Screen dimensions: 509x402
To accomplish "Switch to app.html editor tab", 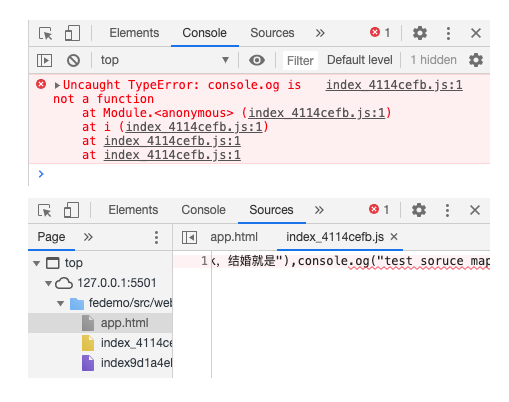I will pyautogui.click(x=234, y=237).
